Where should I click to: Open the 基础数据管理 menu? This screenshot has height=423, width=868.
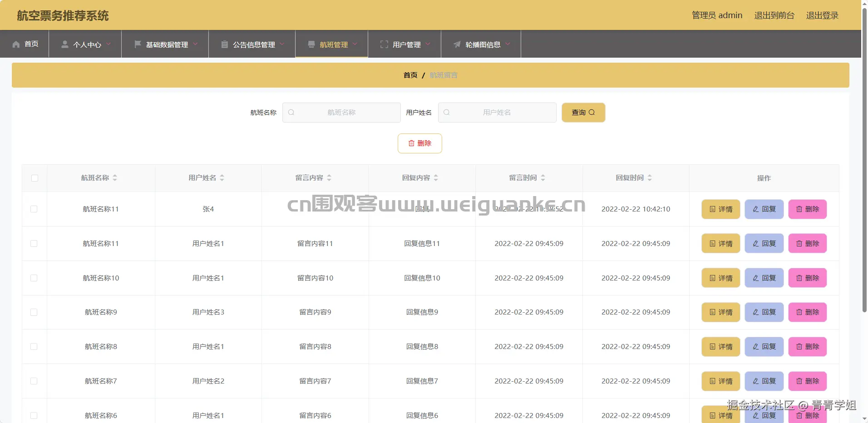pyautogui.click(x=165, y=44)
